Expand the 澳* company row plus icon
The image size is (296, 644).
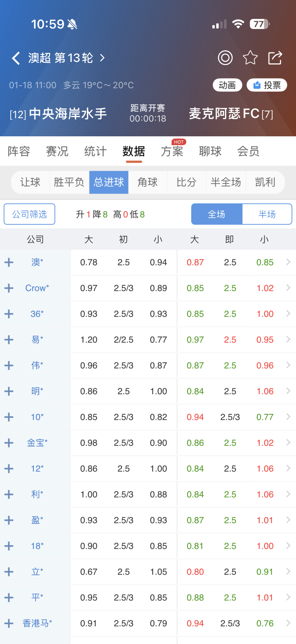point(9,262)
